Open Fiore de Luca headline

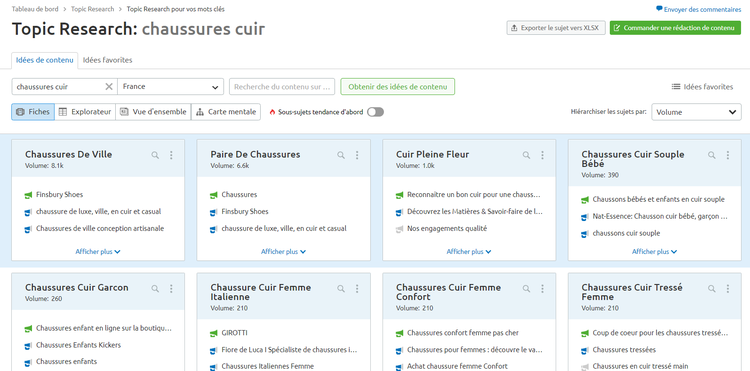pos(289,349)
